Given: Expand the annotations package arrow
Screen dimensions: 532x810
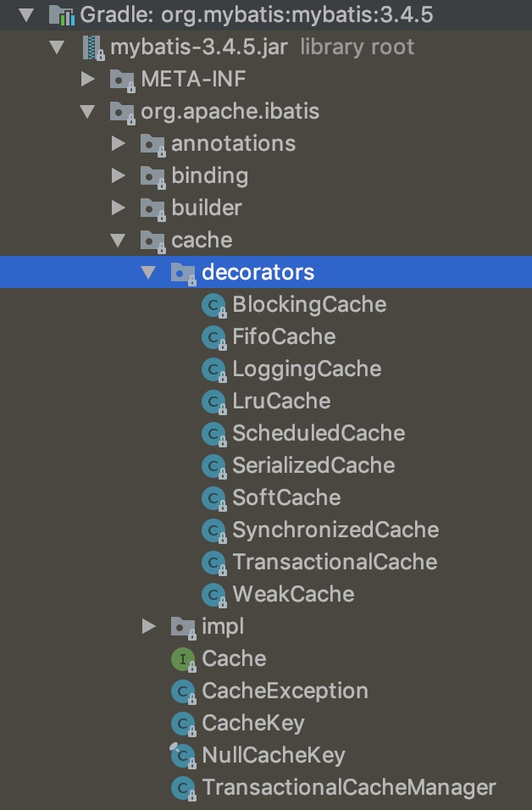Looking at the screenshot, I should click(118, 144).
